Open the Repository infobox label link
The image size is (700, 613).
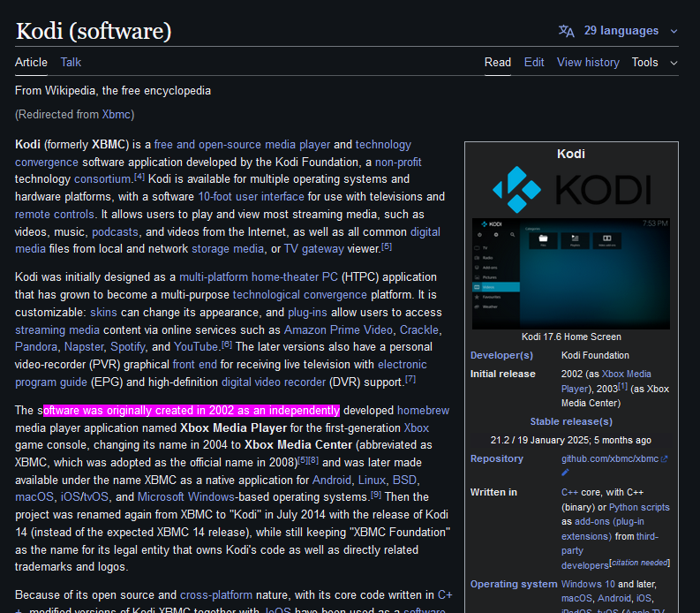pos(497,458)
